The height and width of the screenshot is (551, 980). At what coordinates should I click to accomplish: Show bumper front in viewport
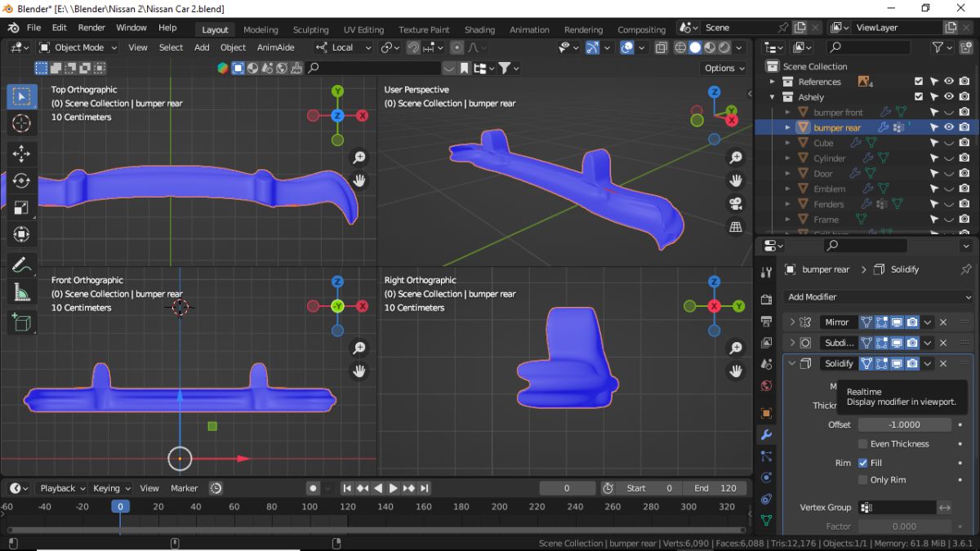(x=949, y=113)
